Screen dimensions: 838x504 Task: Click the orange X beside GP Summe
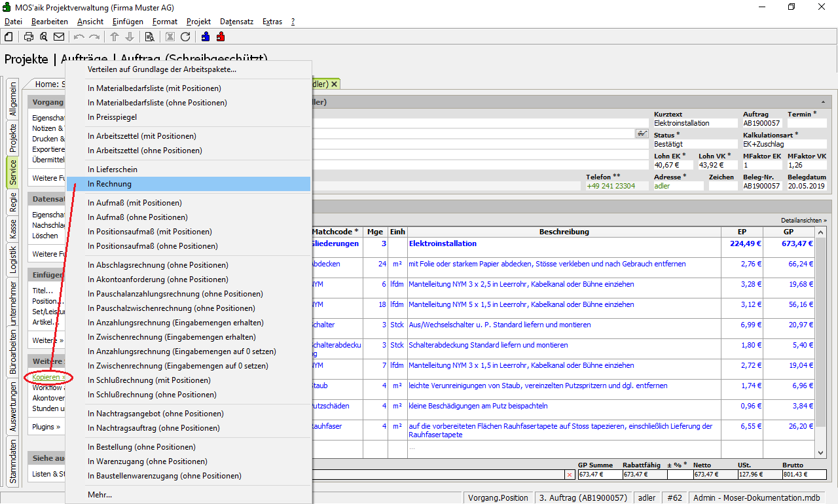[x=569, y=475]
